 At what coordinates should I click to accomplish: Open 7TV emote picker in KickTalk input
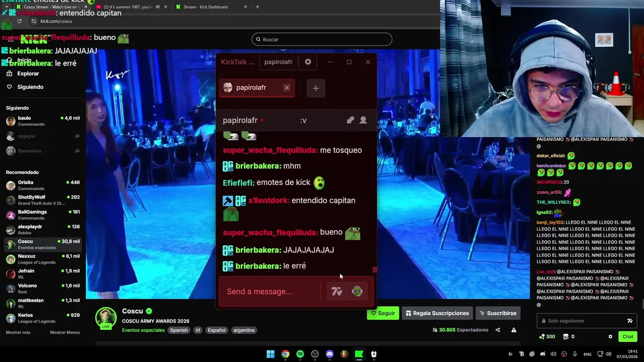click(337, 292)
